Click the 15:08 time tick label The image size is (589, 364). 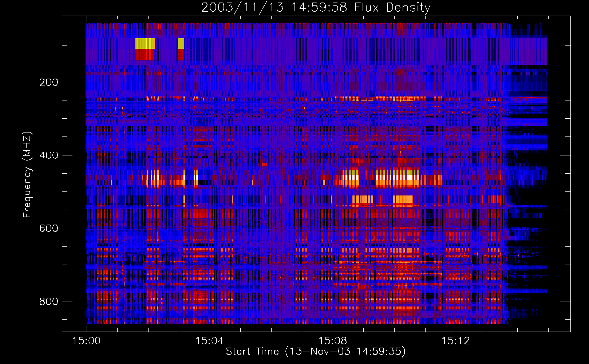[333, 341]
